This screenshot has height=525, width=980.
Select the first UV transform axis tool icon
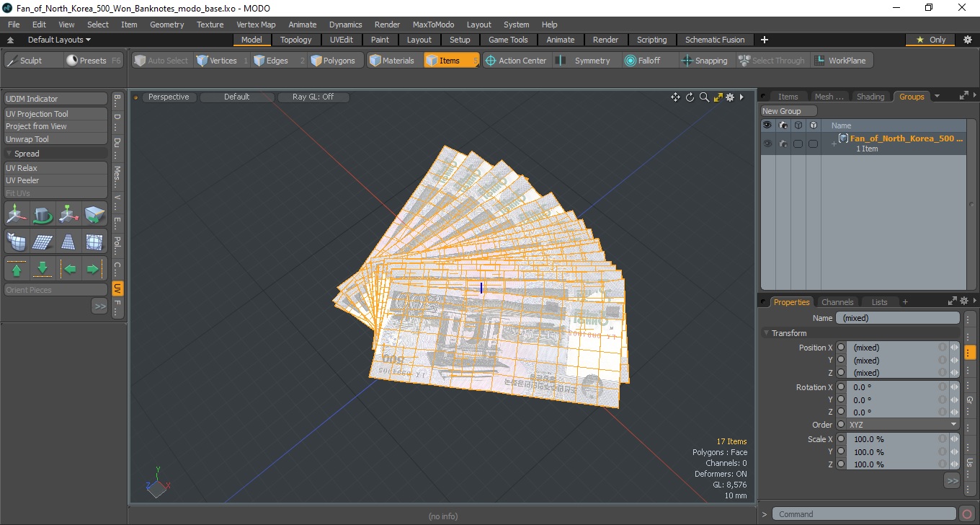[17, 214]
